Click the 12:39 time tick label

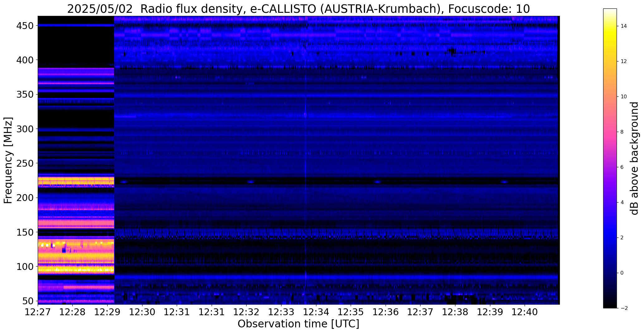490,312
